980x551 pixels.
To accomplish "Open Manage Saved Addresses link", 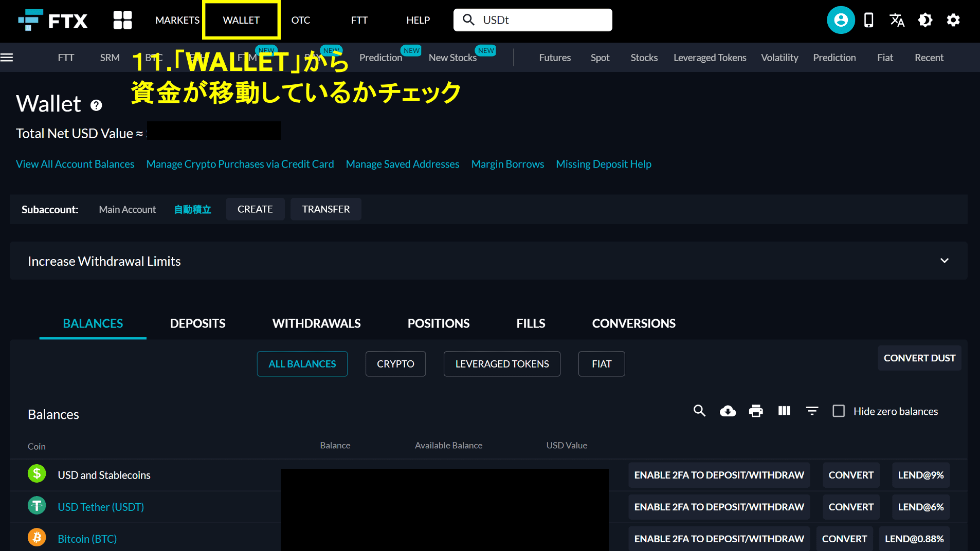I will [x=403, y=164].
